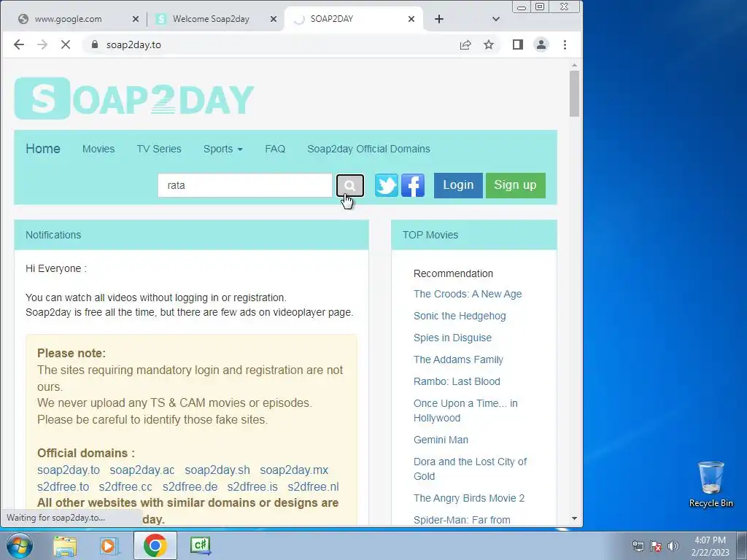The width and height of the screenshot is (747, 560).
Task: Visit the s2dfree.cc domain link
Action: (x=125, y=486)
